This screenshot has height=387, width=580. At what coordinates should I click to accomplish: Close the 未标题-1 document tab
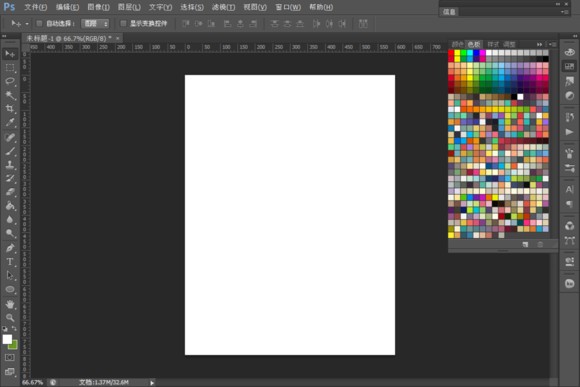coord(118,38)
